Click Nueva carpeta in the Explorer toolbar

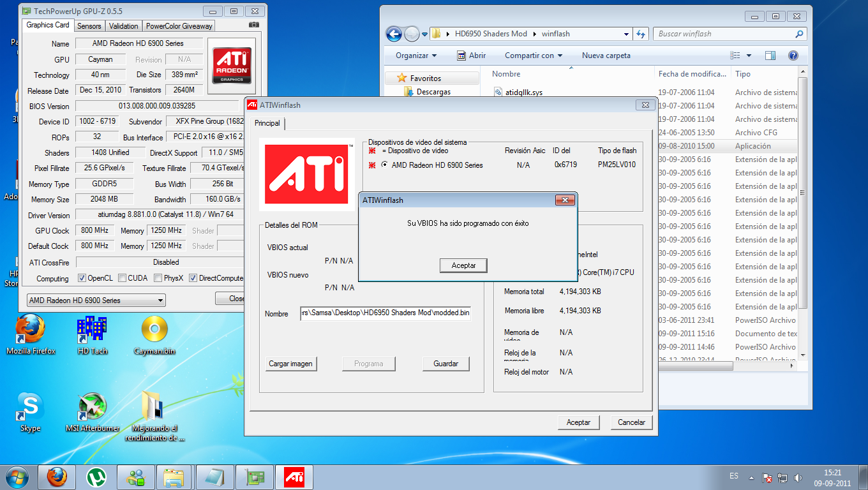(606, 56)
